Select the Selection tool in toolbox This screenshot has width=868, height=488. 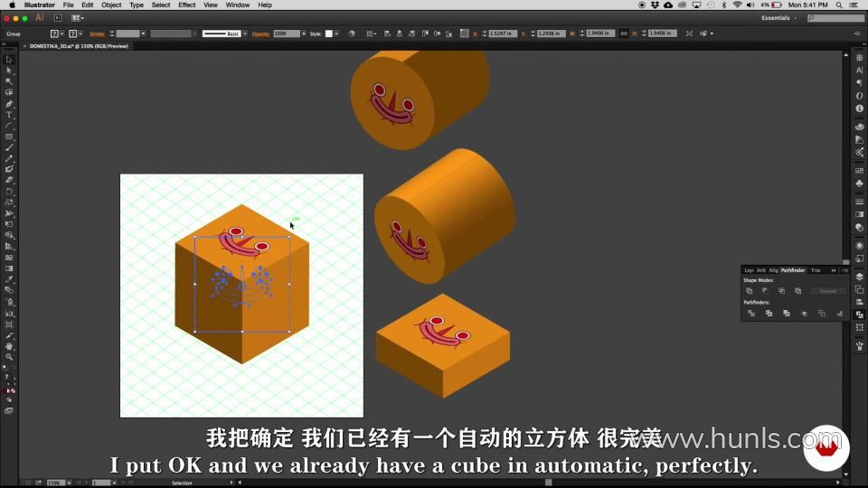pos(9,60)
